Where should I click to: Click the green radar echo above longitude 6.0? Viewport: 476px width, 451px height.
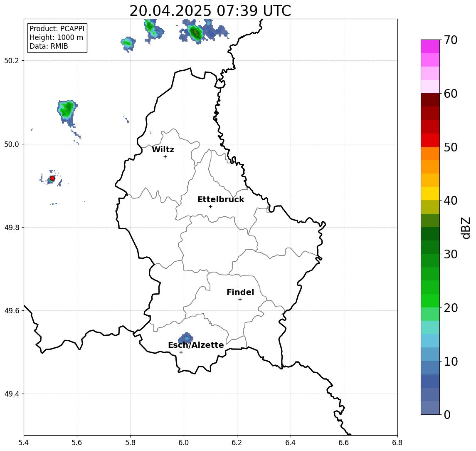196,32
